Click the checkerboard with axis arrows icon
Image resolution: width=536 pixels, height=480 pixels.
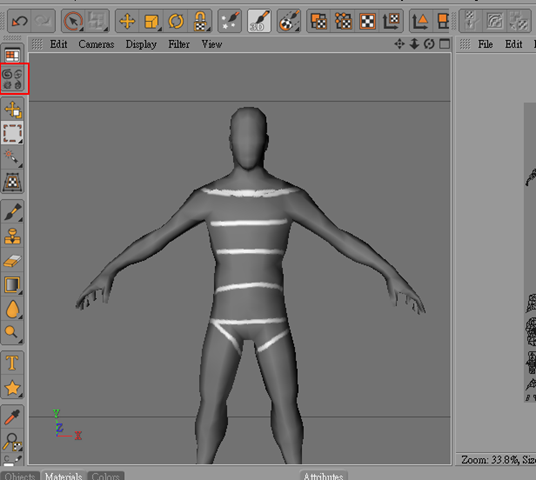point(391,22)
